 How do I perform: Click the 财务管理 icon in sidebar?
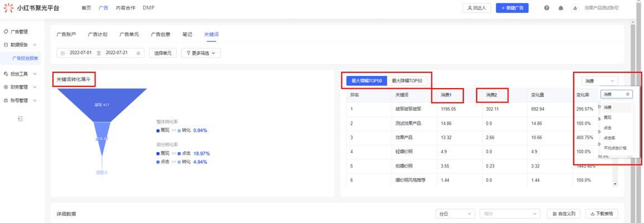[6, 87]
